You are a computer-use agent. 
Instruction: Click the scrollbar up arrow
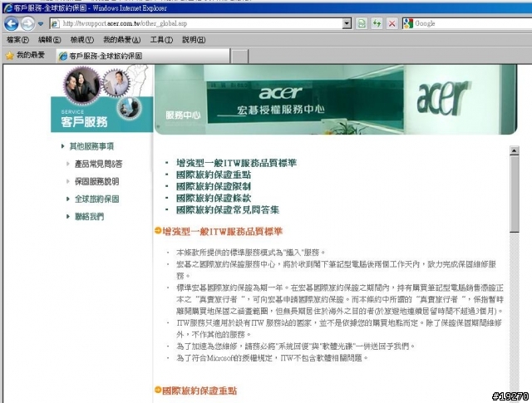pyautogui.click(x=514, y=150)
